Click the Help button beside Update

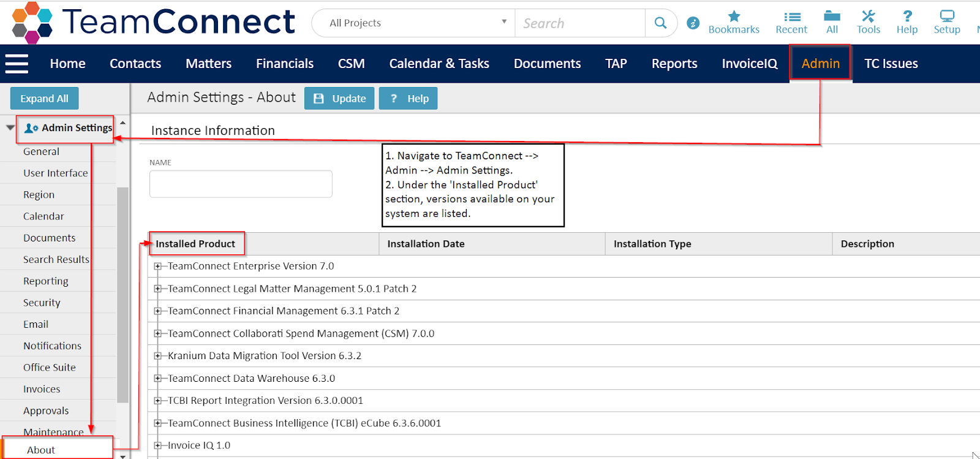pyautogui.click(x=408, y=99)
